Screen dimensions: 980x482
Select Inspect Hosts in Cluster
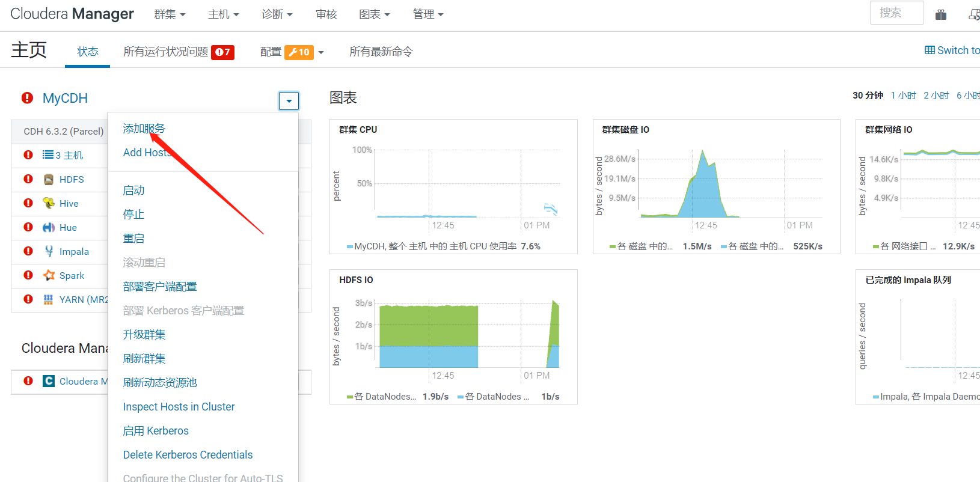coord(179,407)
